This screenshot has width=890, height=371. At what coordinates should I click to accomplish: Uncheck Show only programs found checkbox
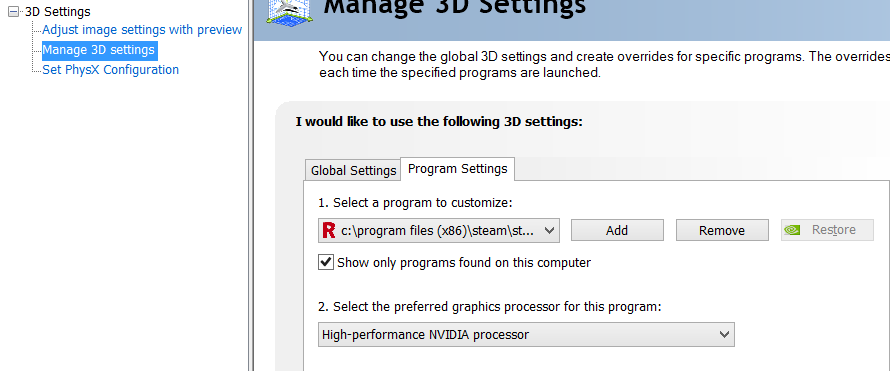pos(326,262)
